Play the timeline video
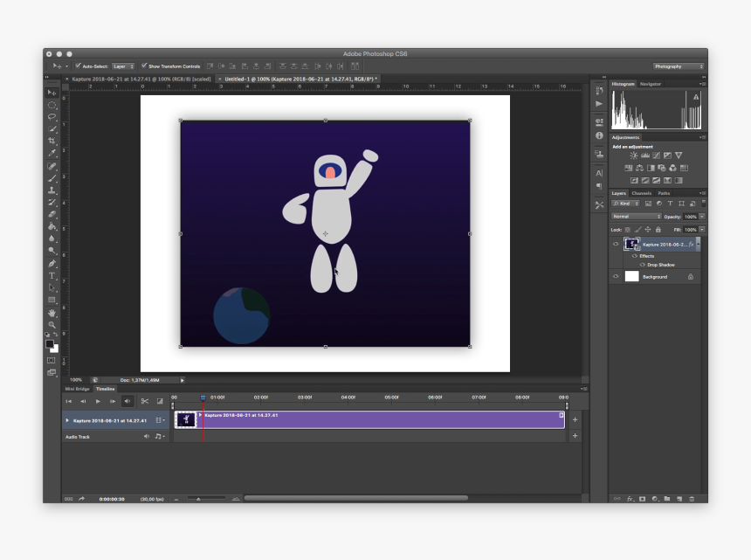This screenshot has width=751, height=560. (x=98, y=402)
